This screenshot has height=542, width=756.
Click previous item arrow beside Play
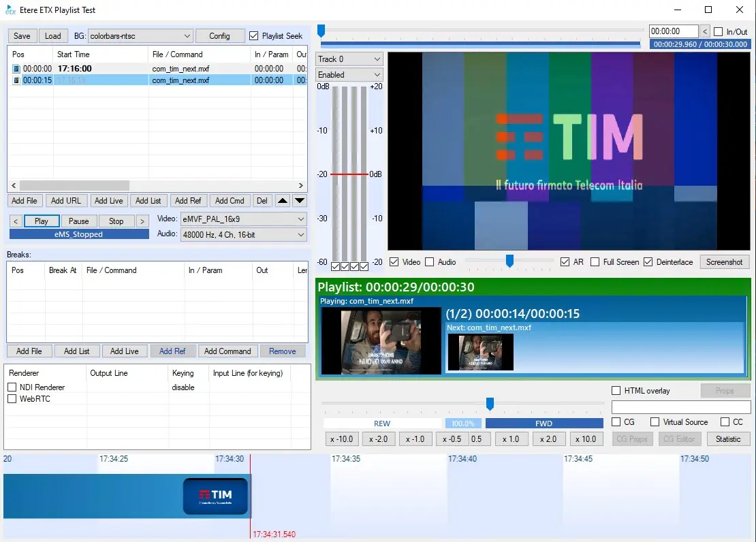pyautogui.click(x=16, y=221)
